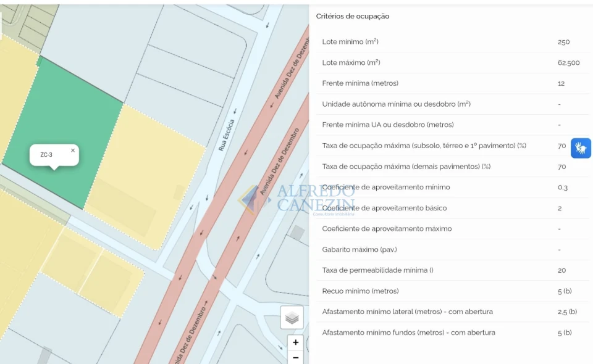Zoom out with the minus button
The image size is (593, 364).
pyautogui.click(x=296, y=357)
